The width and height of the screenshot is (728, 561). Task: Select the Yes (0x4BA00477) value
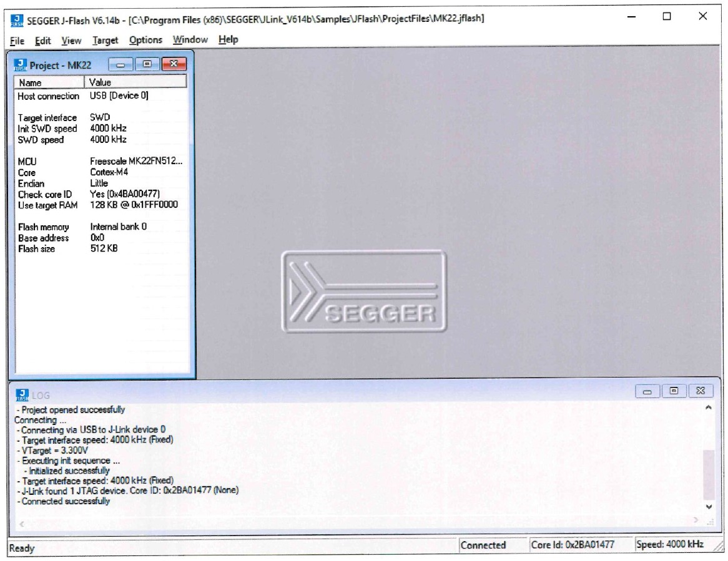click(125, 194)
